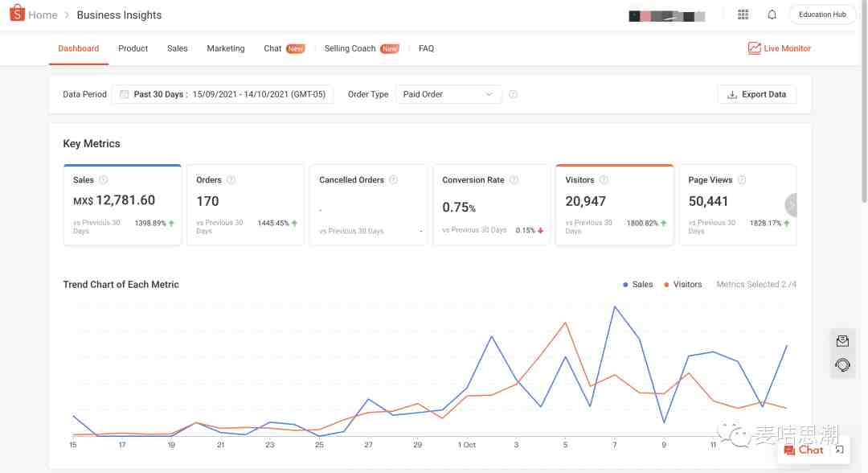Click the blue Sales legend dot

pos(625,285)
